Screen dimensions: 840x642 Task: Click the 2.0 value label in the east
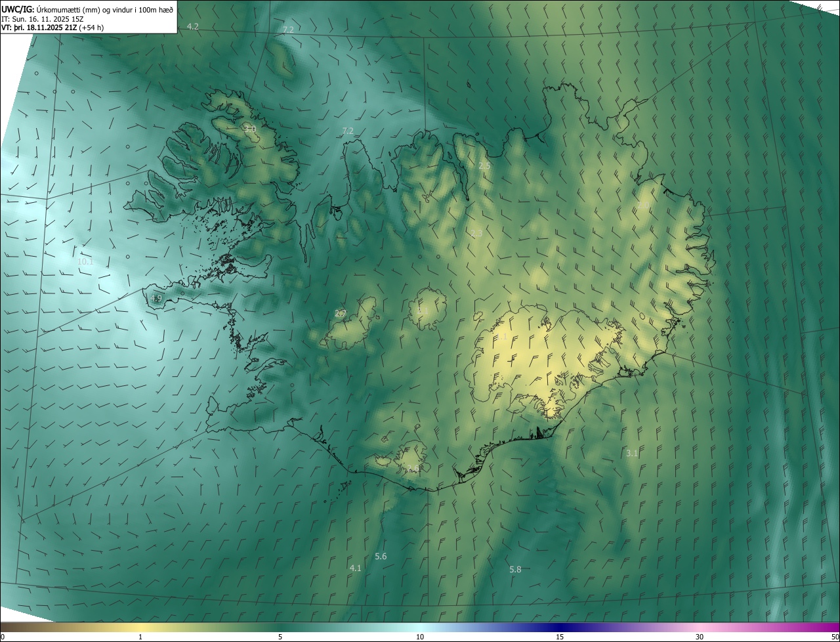click(644, 205)
